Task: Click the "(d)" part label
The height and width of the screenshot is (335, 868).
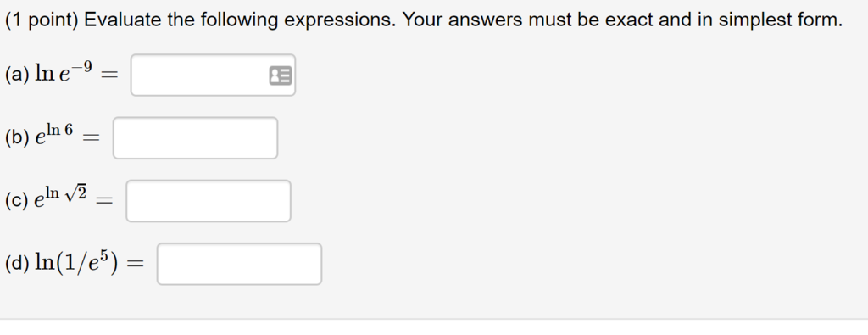Action: click(17, 264)
